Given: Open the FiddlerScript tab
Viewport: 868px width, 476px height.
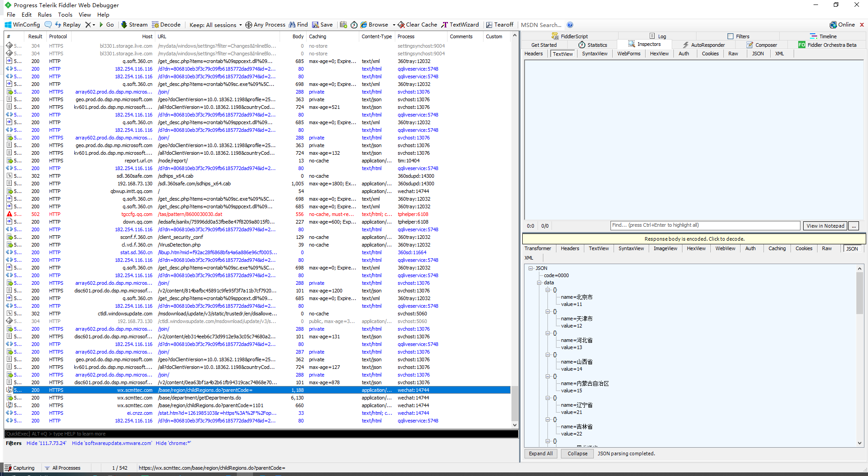Looking at the screenshot, I should coord(570,36).
